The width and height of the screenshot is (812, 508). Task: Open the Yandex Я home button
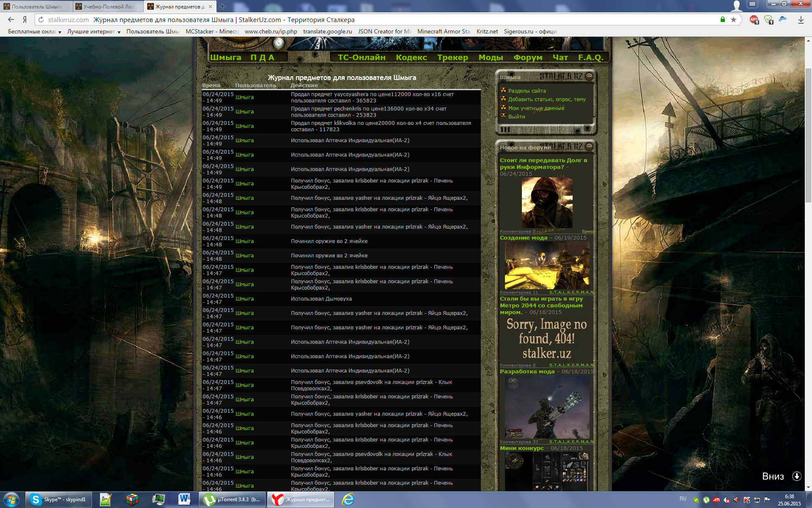25,19
